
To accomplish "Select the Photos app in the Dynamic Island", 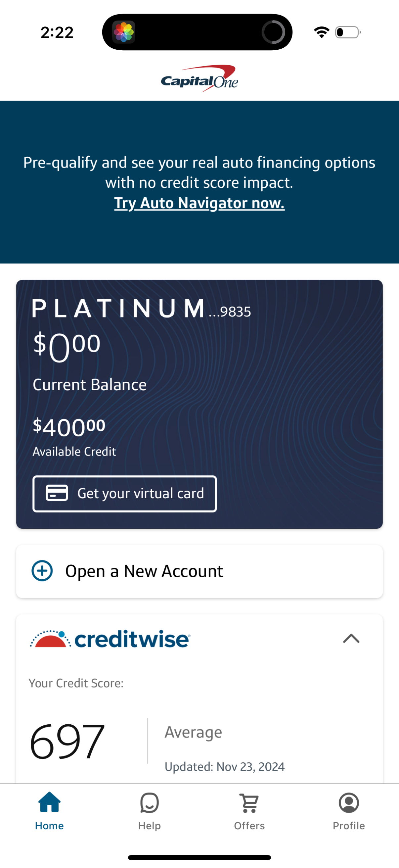I will (125, 32).
